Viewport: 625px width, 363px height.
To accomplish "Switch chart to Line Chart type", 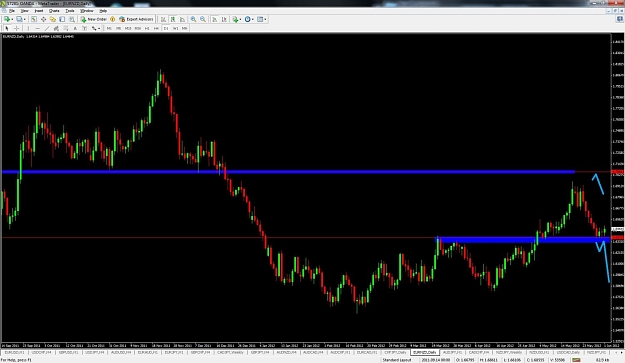I will pos(182,19).
